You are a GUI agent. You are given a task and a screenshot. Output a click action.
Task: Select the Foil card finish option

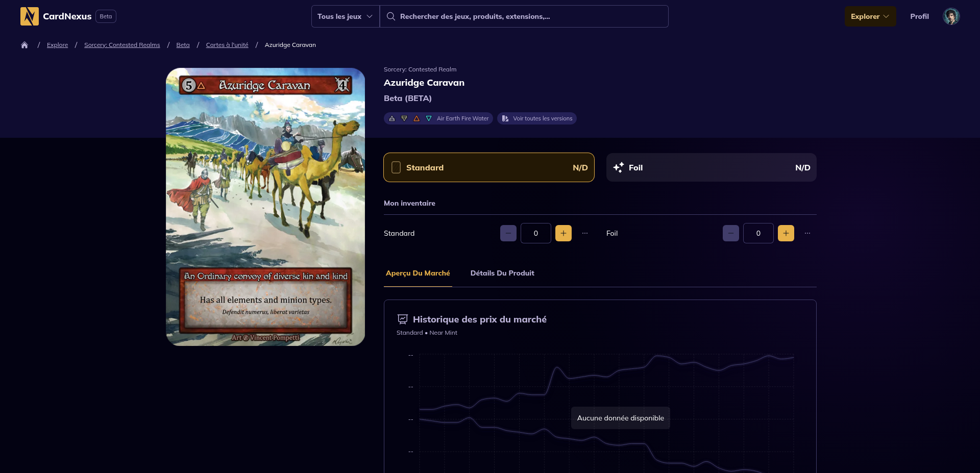coord(711,167)
